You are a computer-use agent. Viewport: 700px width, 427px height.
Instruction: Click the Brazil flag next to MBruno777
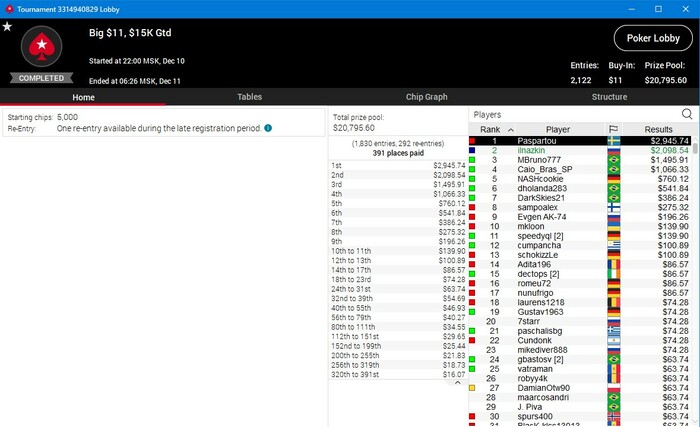point(614,160)
